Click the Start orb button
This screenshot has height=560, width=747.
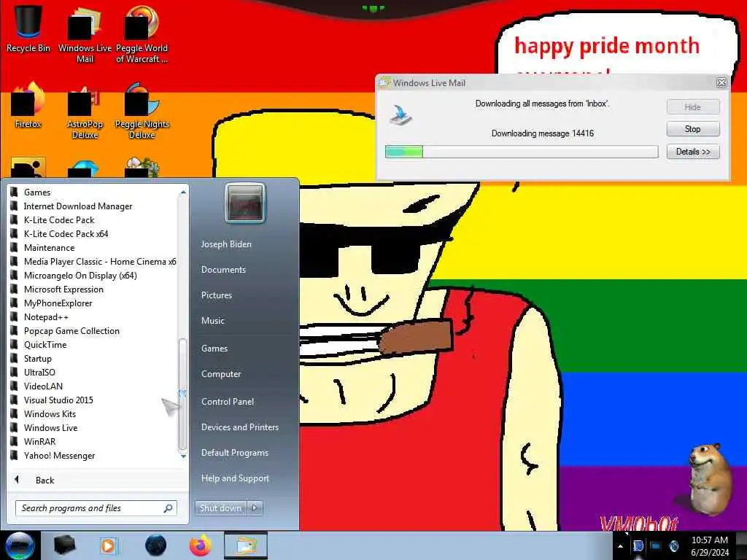pyautogui.click(x=20, y=545)
